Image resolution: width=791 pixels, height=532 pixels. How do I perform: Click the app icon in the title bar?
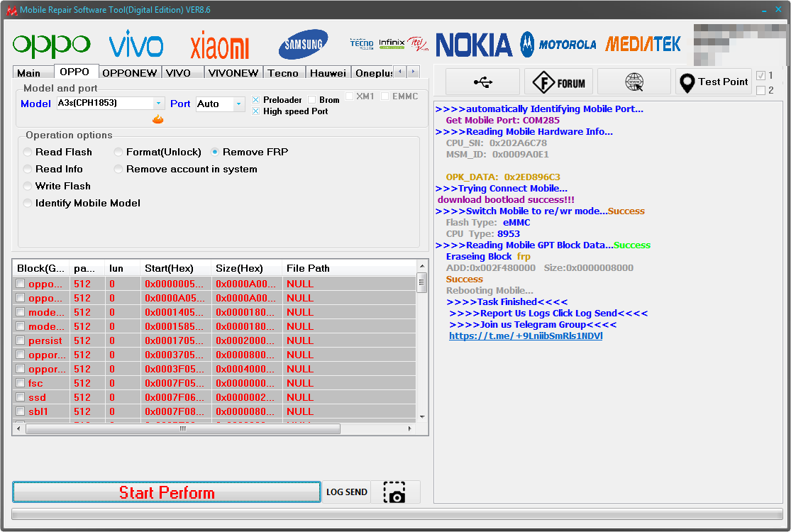(11, 10)
